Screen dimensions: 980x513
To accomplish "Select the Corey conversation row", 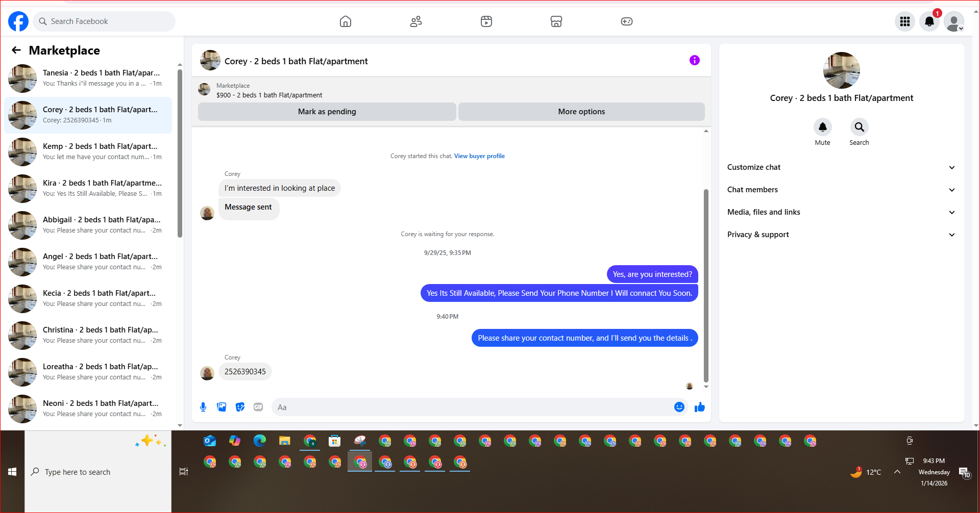I will pos(88,115).
